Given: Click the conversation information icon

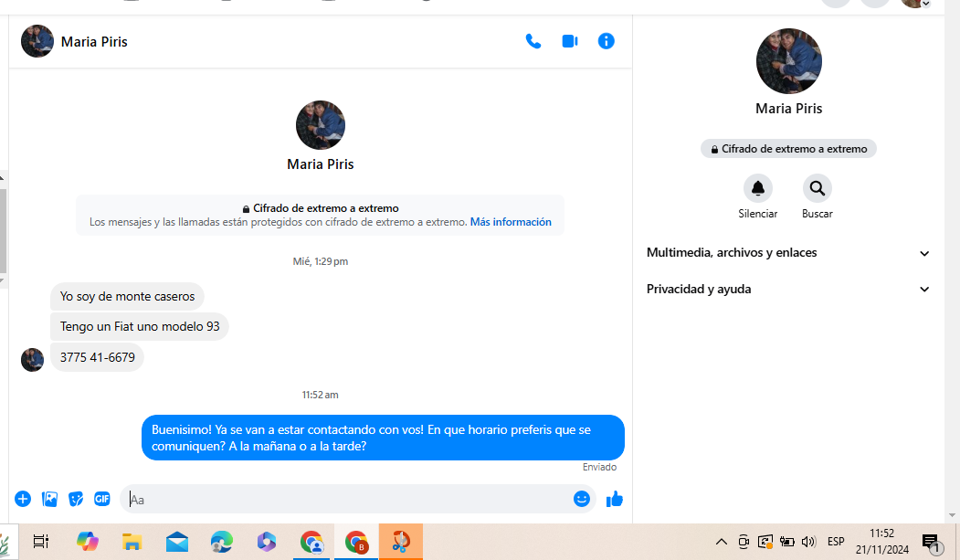Looking at the screenshot, I should 607,41.
